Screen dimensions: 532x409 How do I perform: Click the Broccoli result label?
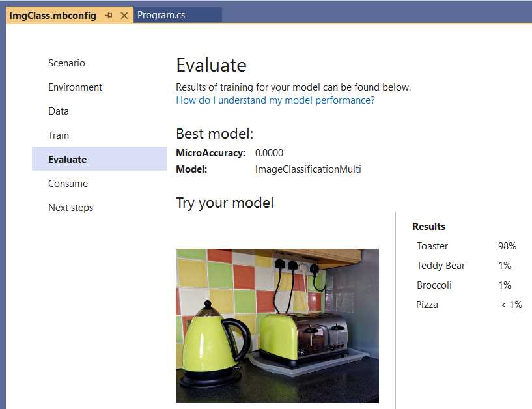434,285
